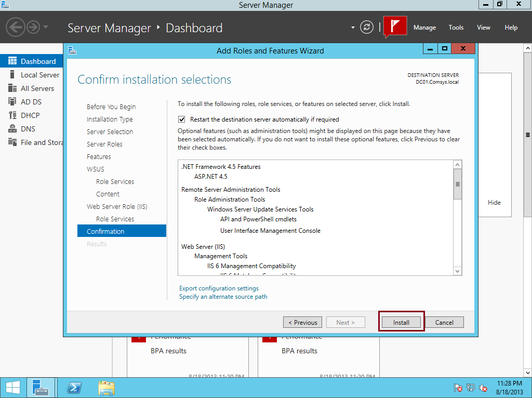Image resolution: width=532 pixels, height=398 pixels.
Task: Open the network status tray icon
Action: pos(470,388)
